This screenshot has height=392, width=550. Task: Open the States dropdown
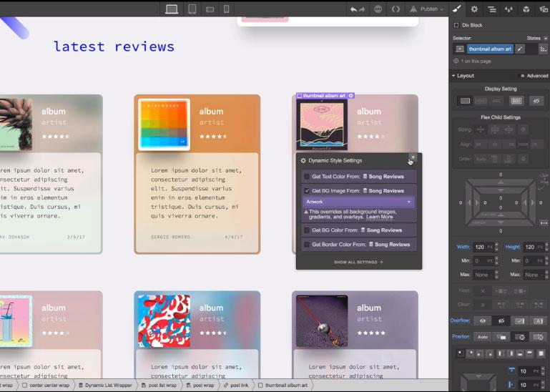pyautogui.click(x=537, y=38)
